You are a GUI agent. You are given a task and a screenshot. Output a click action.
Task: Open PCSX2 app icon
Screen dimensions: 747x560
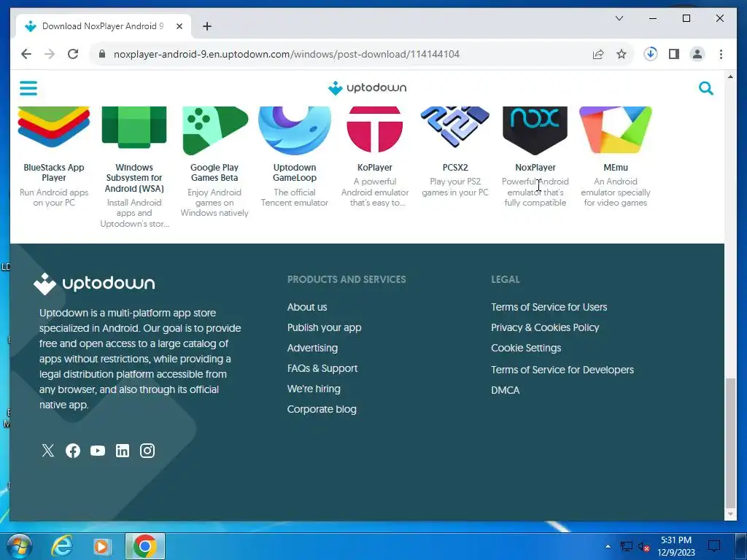(455, 126)
